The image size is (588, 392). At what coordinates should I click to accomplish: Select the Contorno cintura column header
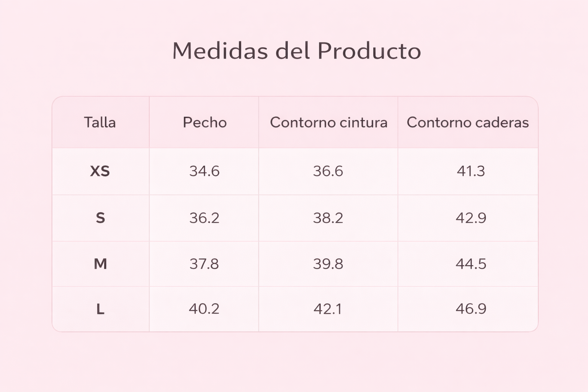click(328, 122)
